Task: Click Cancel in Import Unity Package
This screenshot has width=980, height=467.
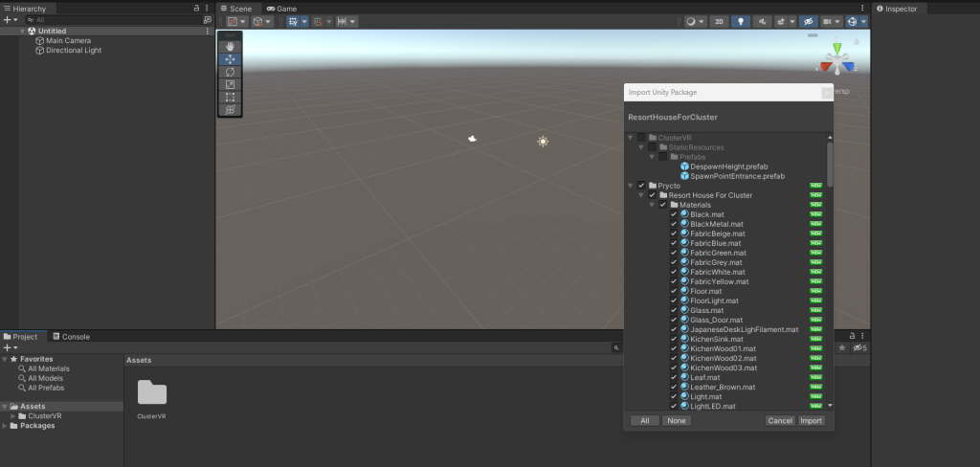Action: click(780, 421)
